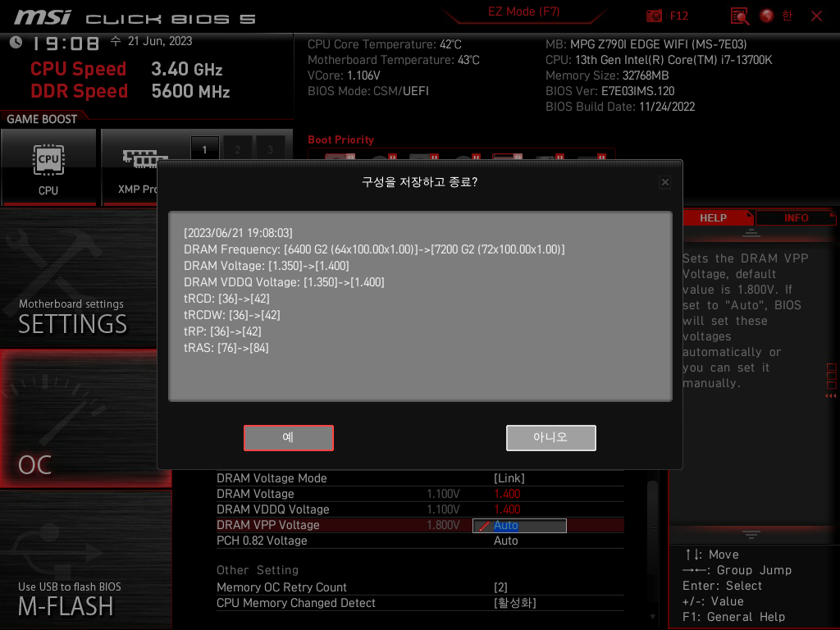
Task: Exit BIOS with top-right X icon
Action: (816, 16)
